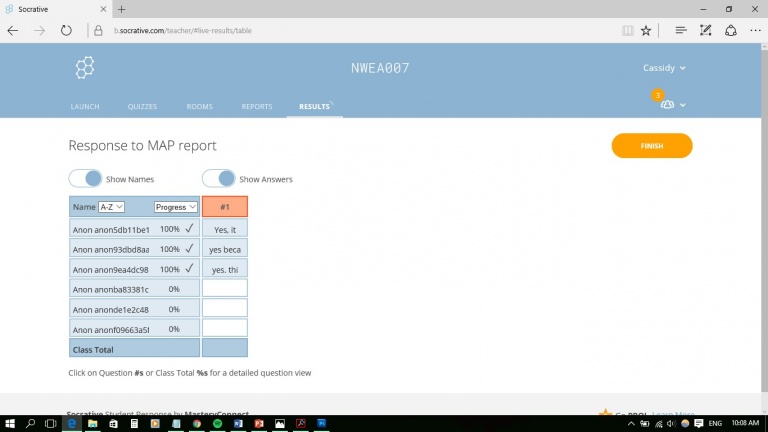Open the Progress dropdown in table header
This screenshot has width=768, height=432.
click(175, 207)
